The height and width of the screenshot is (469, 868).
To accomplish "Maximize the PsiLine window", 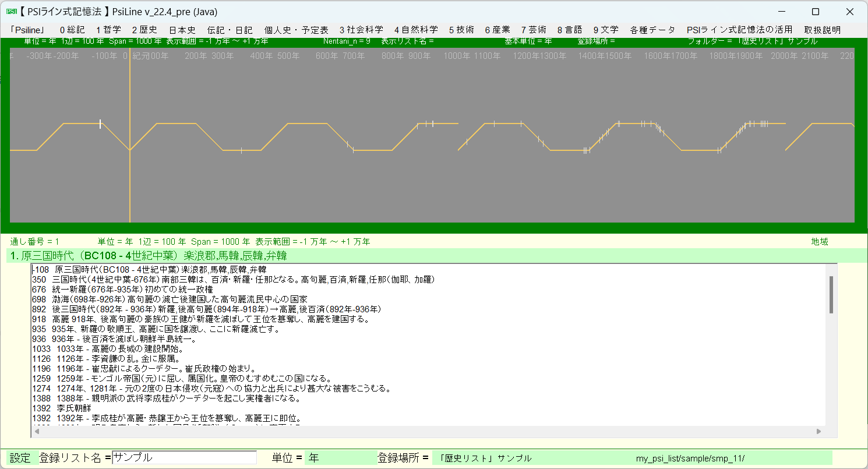I will pyautogui.click(x=816, y=12).
